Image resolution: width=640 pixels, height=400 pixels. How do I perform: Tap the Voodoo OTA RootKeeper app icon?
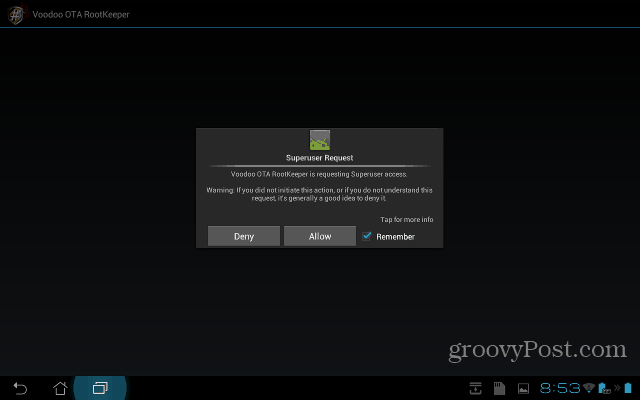tap(16, 15)
